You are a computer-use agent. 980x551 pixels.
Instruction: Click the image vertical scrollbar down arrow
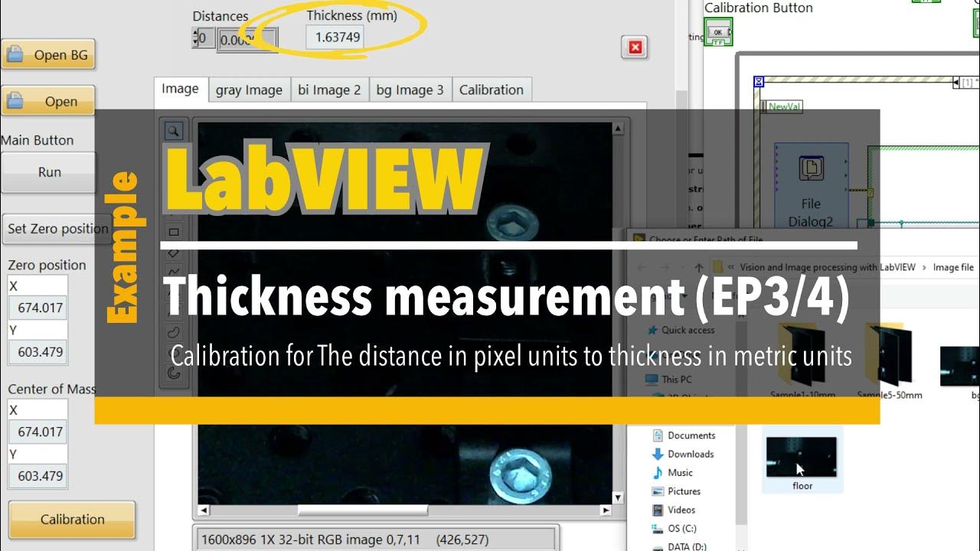tap(619, 497)
